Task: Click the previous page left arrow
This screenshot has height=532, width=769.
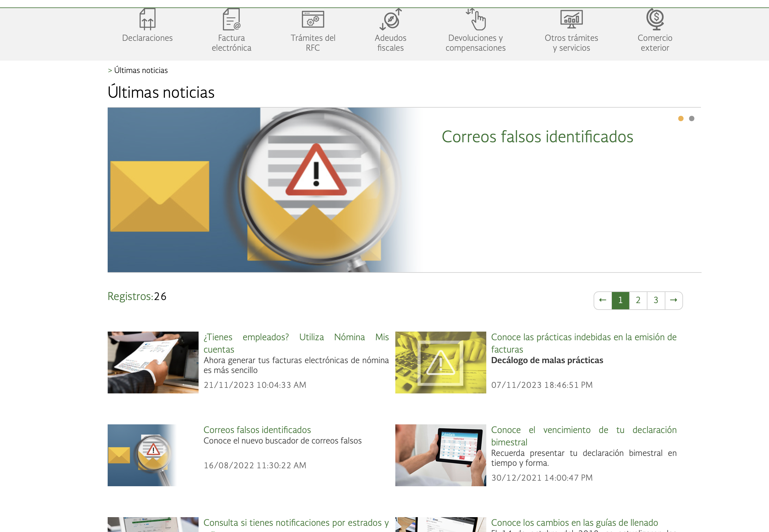Action: coord(603,300)
